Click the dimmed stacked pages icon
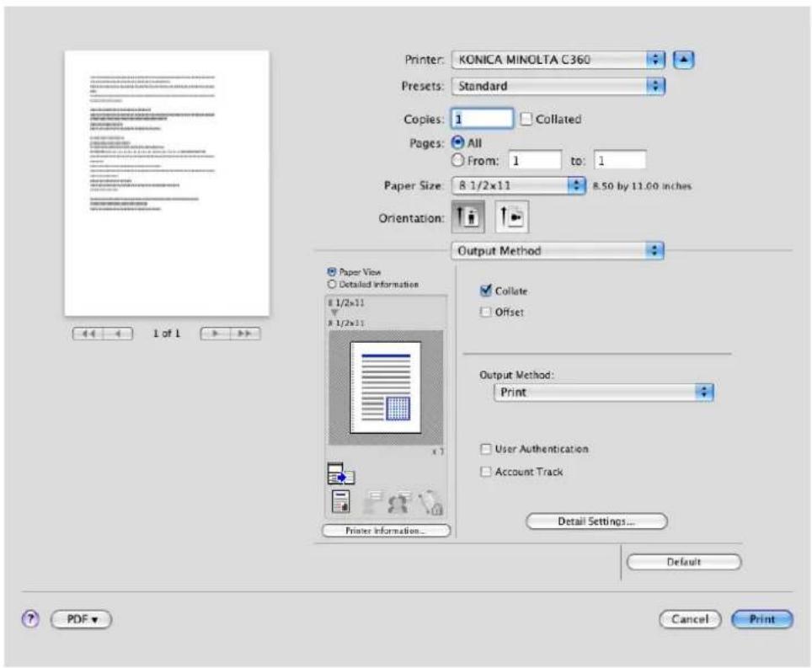Image resolution: width=812 pixels, height=668 pixels. coord(371,502)
